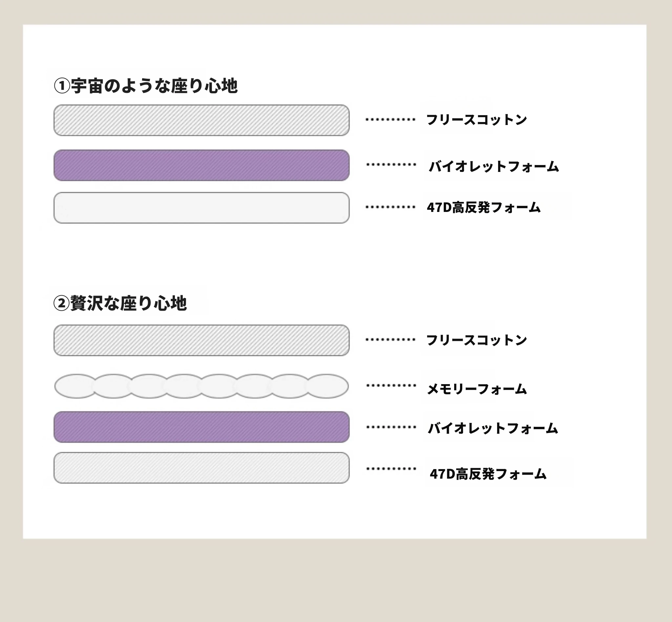Click the バイオレットフォーム label in section ②

pos(493,428)
